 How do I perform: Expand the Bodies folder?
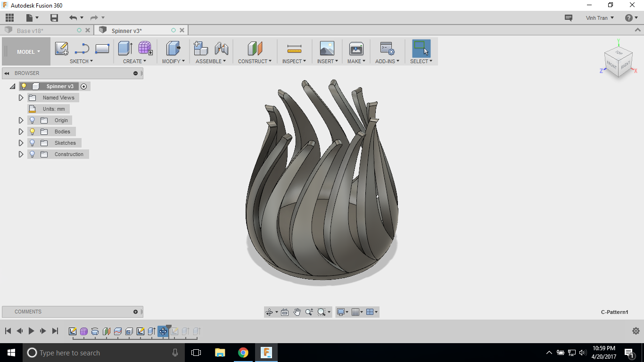(21, 132)
